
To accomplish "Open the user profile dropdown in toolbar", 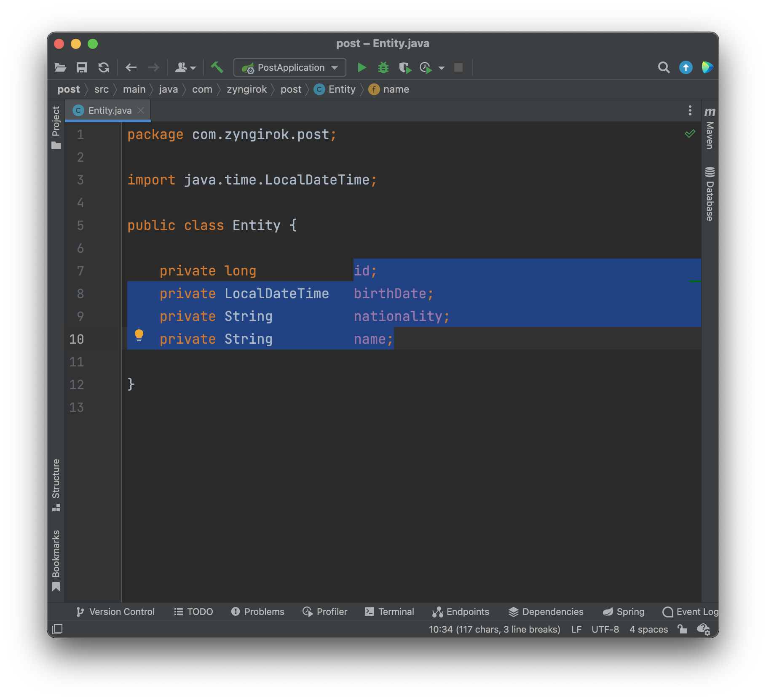I will pyautogui.click(x=185, y=67).
